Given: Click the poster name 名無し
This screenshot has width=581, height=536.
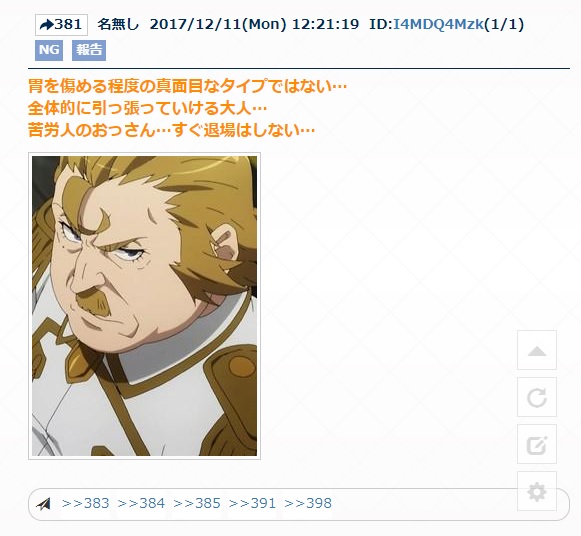Looking at the screenshot, I should [118, 24].
